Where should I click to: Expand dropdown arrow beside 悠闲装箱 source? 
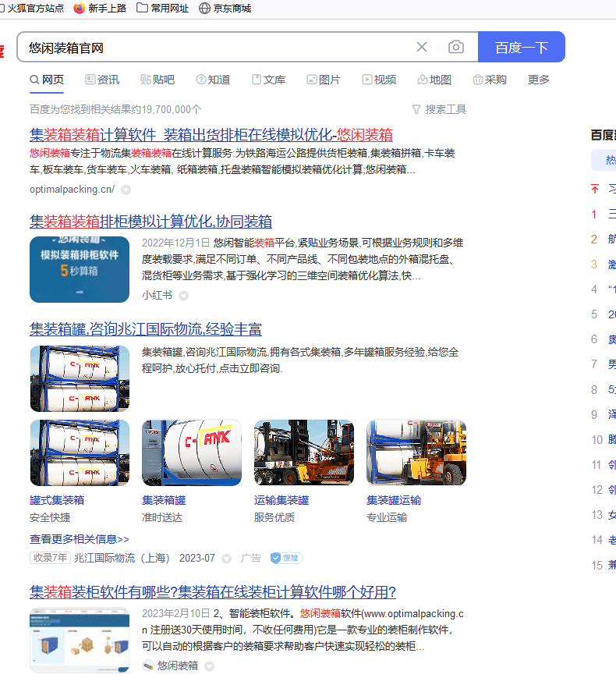point(210,666)
